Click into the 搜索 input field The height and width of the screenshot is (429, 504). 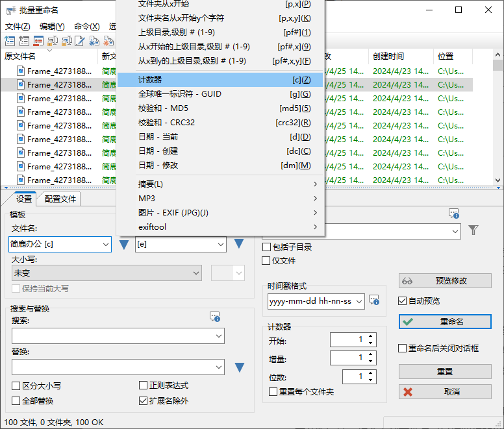(113, 336)
